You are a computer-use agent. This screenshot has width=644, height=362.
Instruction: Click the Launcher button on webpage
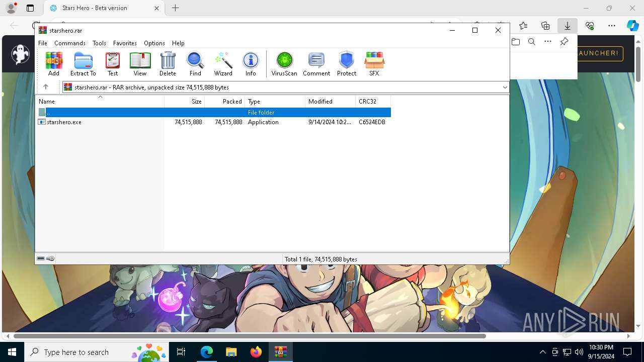600,53
